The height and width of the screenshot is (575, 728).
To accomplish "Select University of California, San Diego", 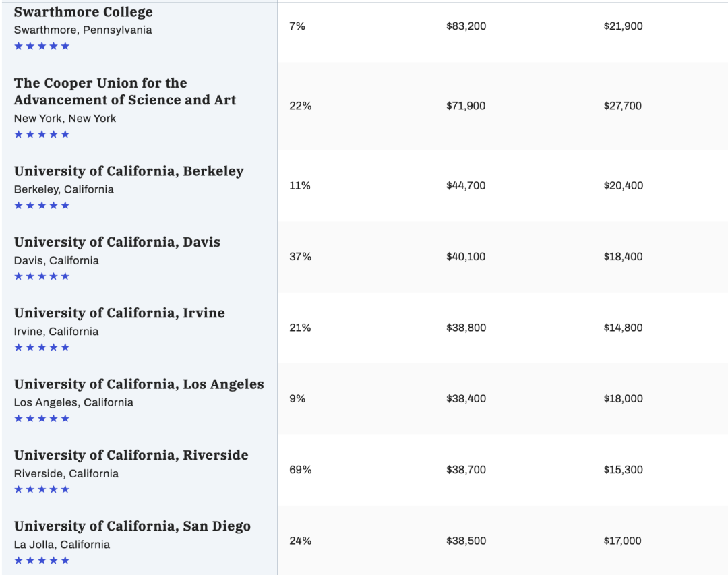I will [x=132, y=526].
